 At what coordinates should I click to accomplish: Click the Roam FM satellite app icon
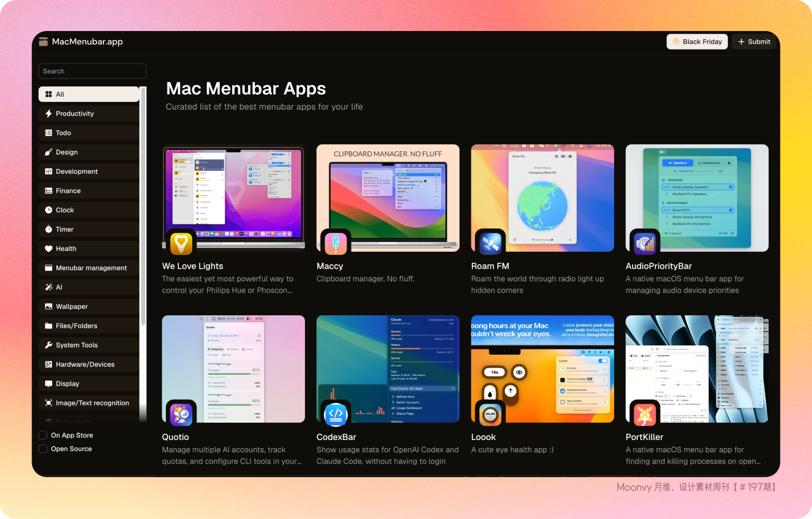coord(490,243)
